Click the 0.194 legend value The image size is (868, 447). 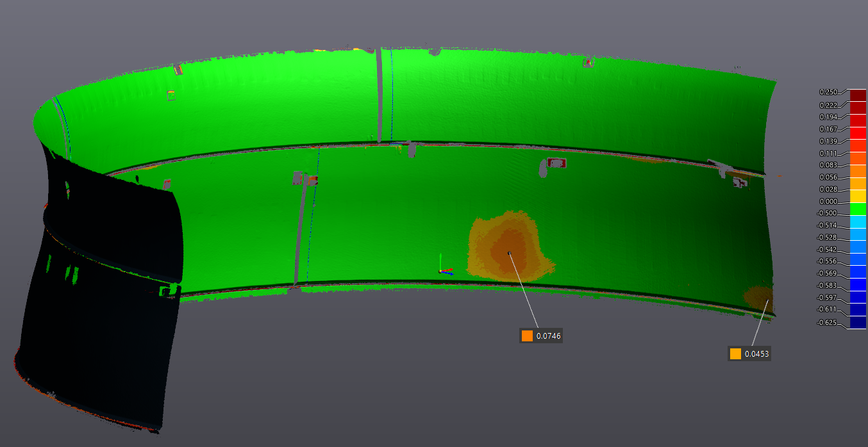[x=828, y=117]
